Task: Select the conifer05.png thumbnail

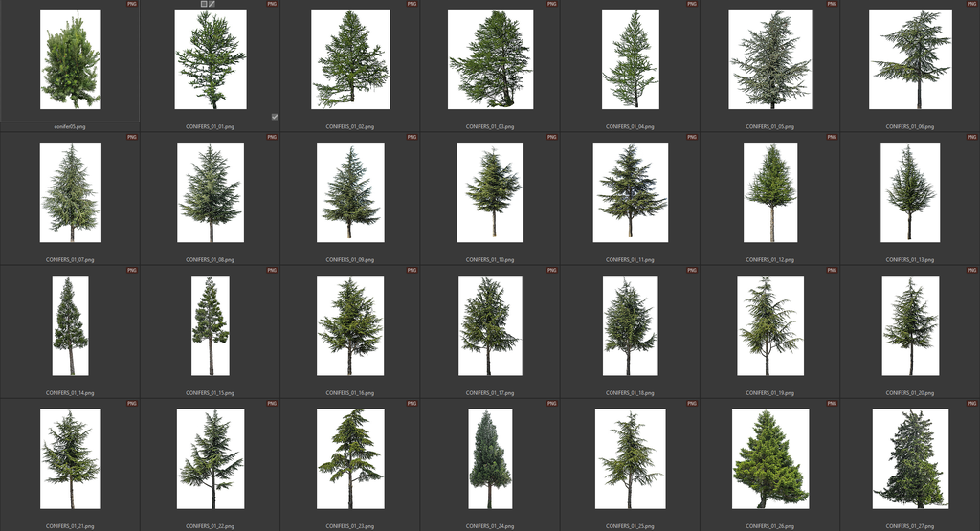Action: [70, 59]
